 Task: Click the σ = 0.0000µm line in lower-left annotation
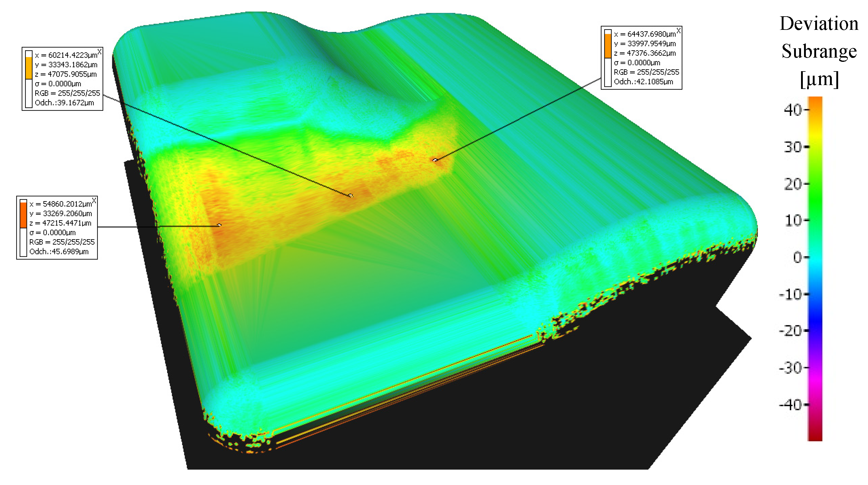pyautogui.click(x=52, y=232)
